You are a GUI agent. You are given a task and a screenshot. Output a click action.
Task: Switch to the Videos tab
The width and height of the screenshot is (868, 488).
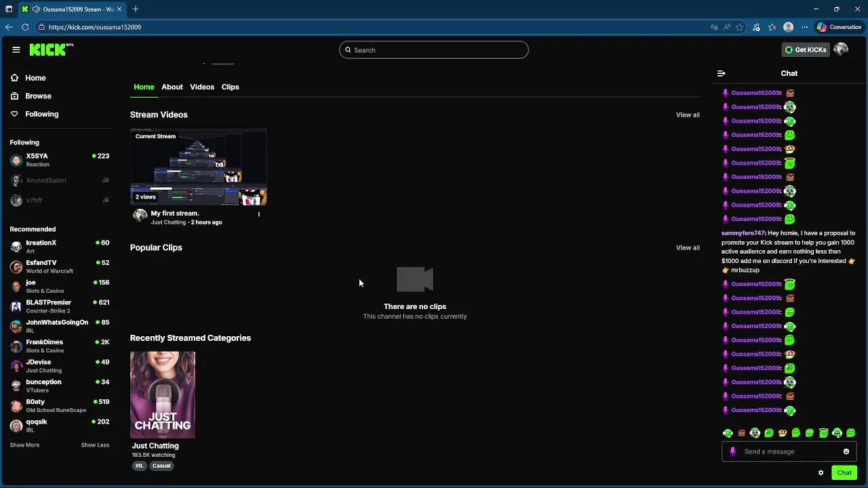click(x=202, y=87)
